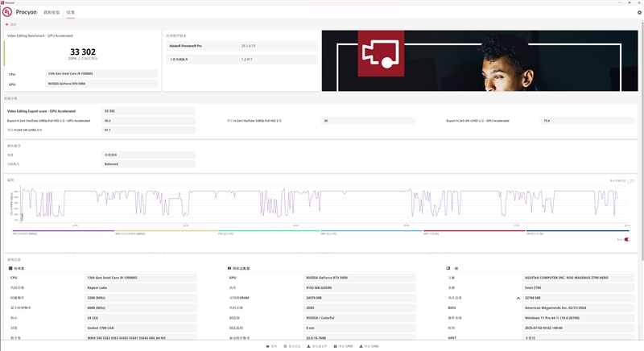Click the graphics adapter section icon
This screenshot has width=644, height=351.
229,268
